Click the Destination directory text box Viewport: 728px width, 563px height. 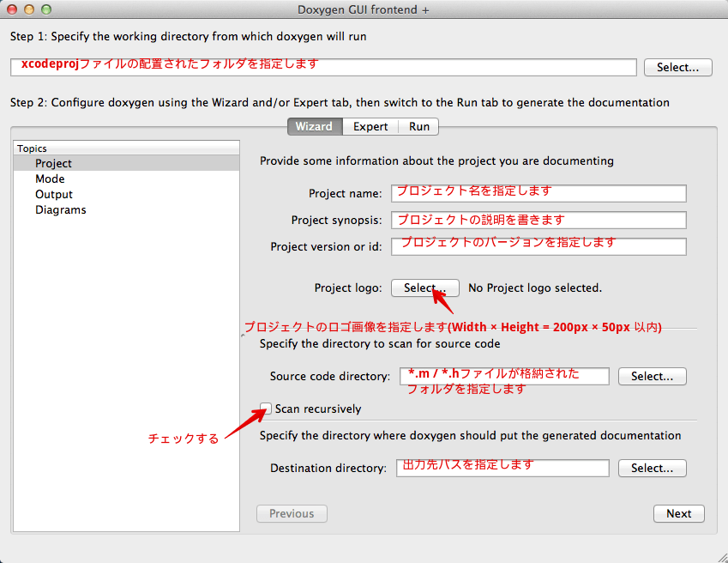pyautogui.click(x=502, y=468)
